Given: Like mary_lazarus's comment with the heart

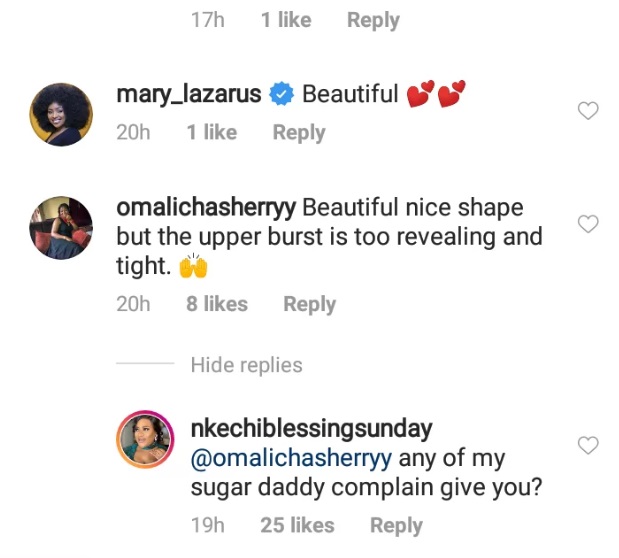Looking at the screenshot, I should (589, 111).
